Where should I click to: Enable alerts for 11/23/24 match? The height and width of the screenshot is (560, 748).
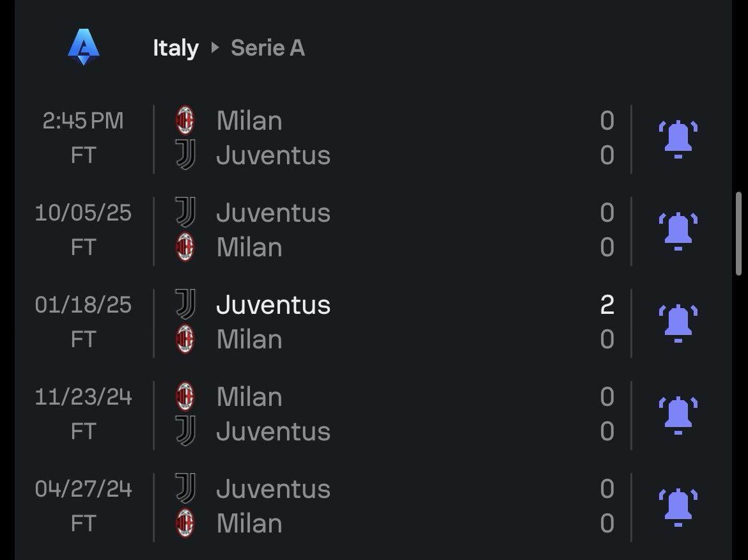pos(678,415)
